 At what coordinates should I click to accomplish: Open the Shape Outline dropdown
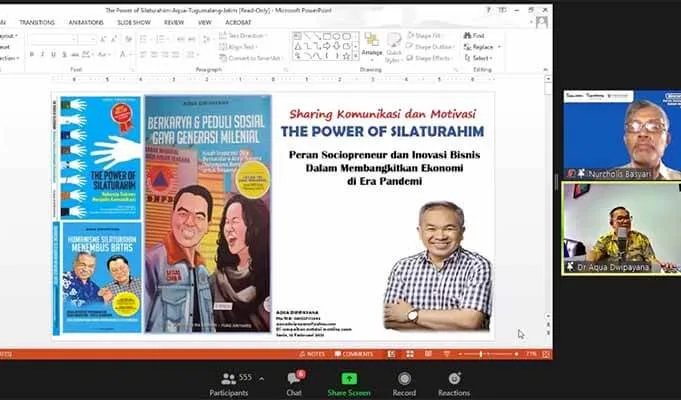(x=430, y=47)
